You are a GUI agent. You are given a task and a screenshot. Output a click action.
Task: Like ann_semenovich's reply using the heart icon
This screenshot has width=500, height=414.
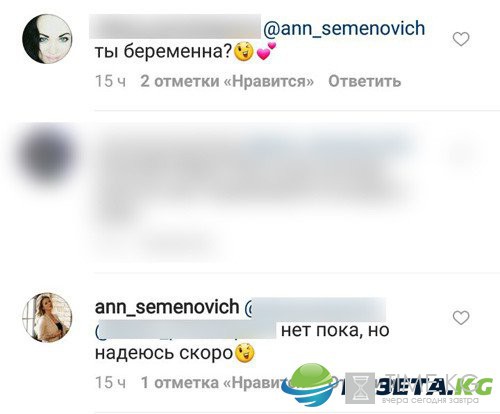(x=461, y=318)
